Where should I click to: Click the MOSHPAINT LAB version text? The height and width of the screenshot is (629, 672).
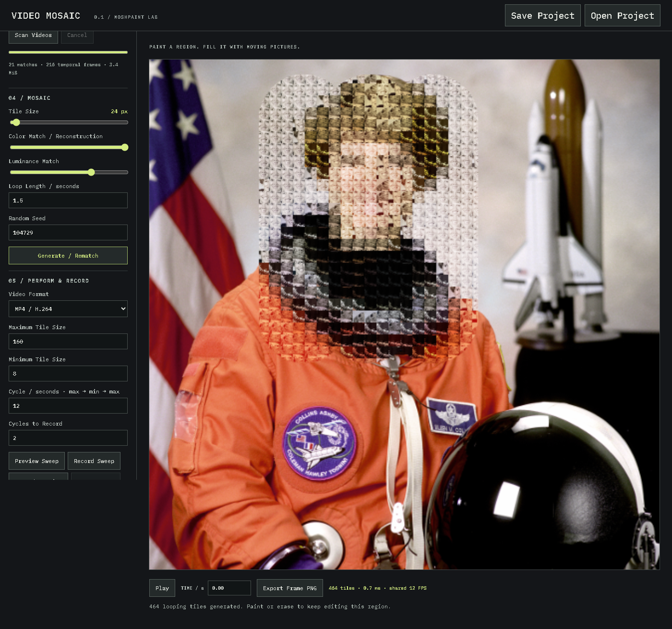click(x=126, y=17)
